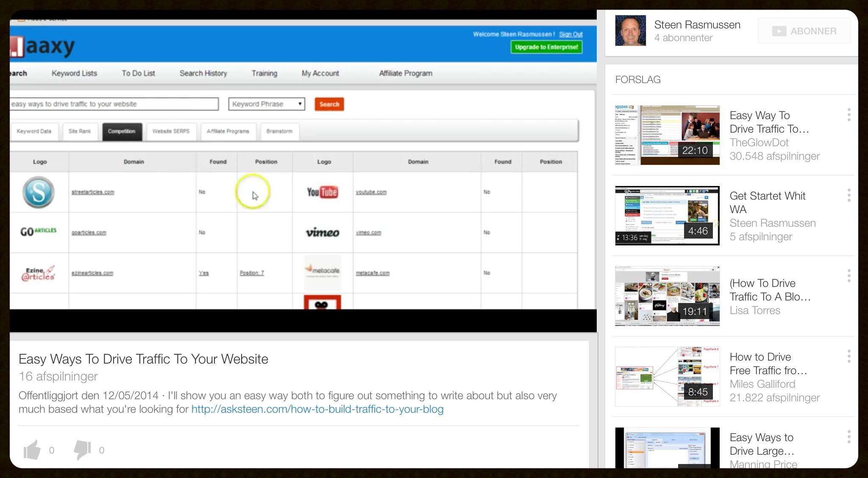Open options menu for How To Drive Traffic To A Blo

pyautogui.click(x=849, y=276)
